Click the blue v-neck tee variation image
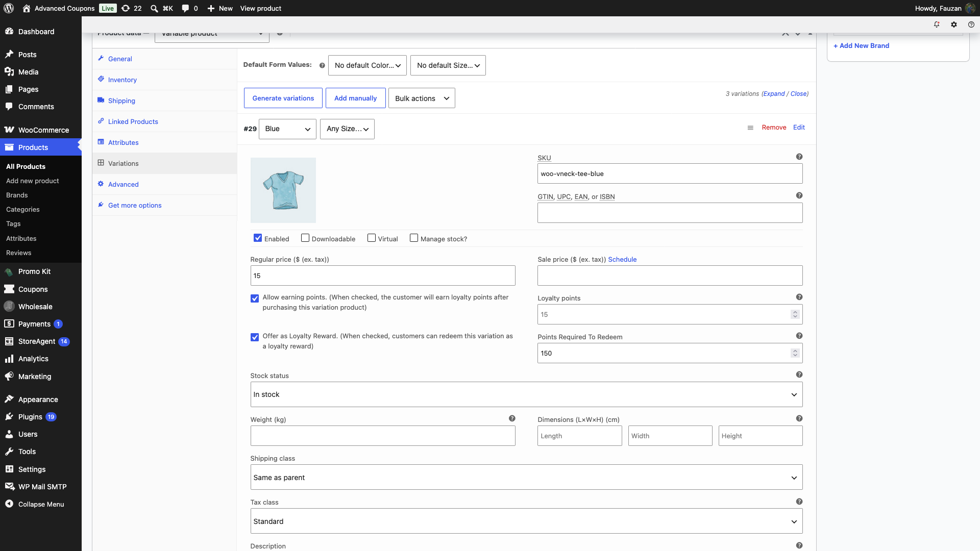980x551 pixels. tap(283, 190)
